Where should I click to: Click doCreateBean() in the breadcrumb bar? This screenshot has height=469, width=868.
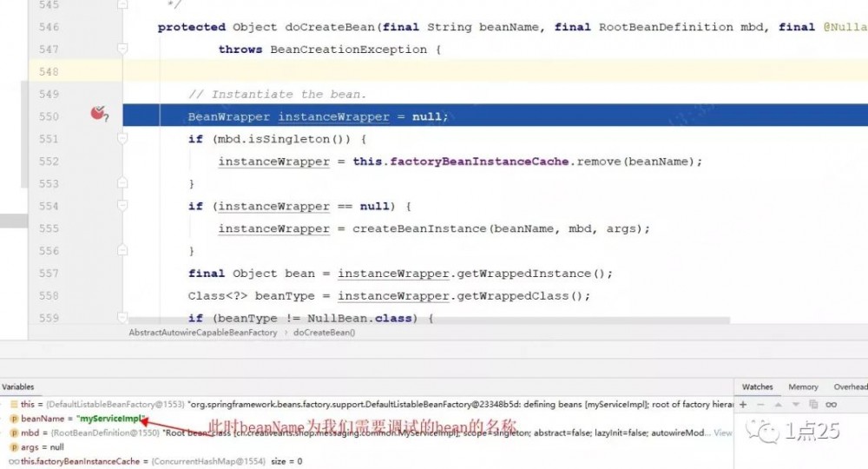(325, 333)
